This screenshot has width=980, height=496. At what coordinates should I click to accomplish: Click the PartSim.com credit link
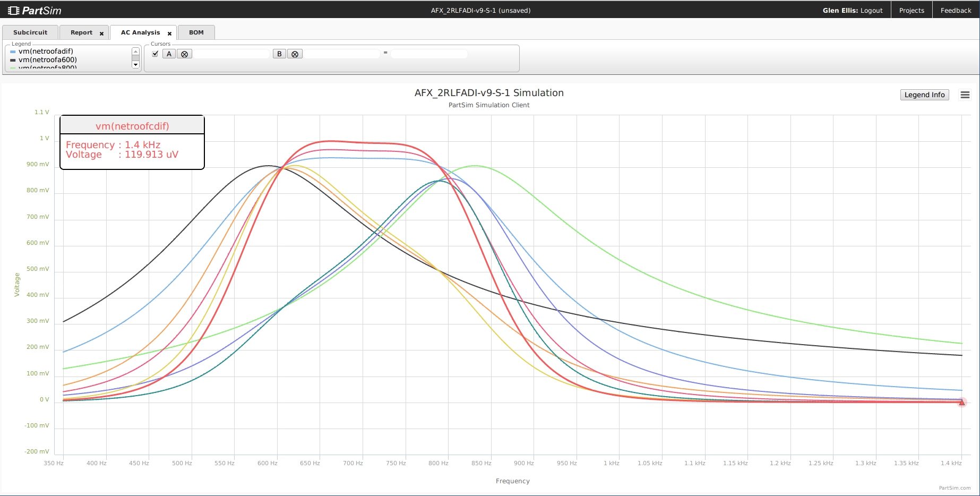pyautogui.click(x=955, y=488)
